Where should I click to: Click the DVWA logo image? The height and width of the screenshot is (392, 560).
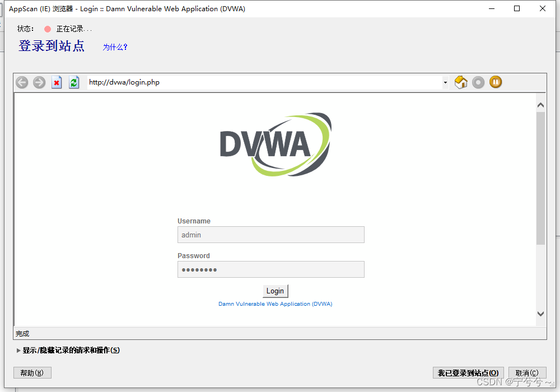pos(276,144)
